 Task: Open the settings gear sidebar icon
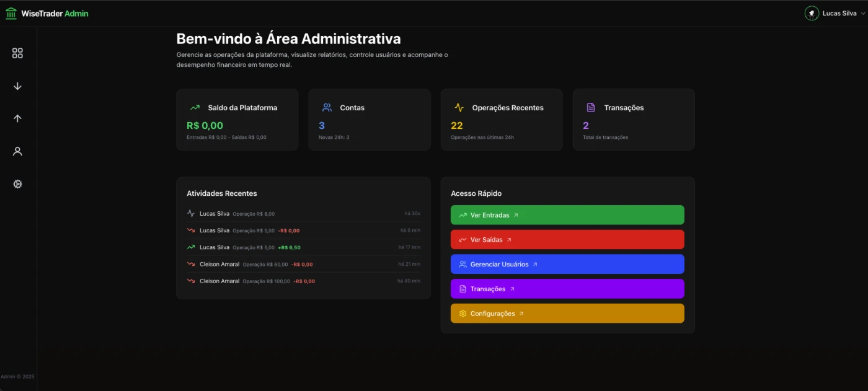click(x=17, y=184)
